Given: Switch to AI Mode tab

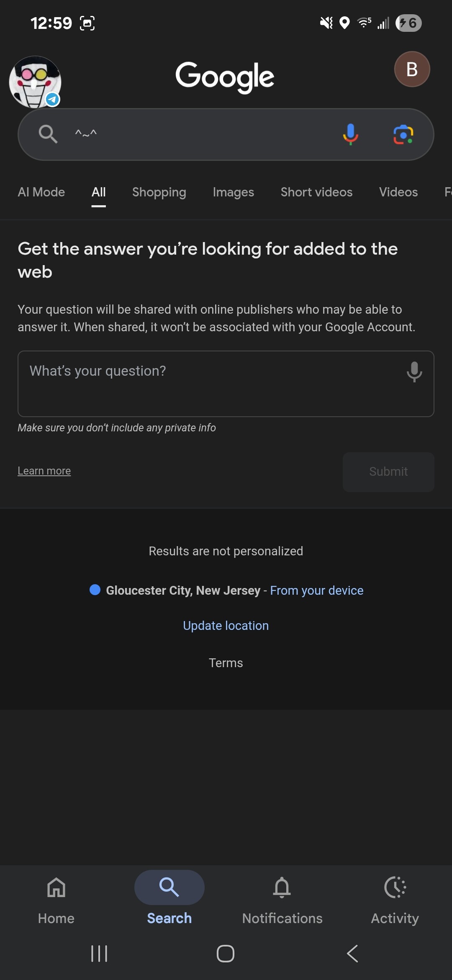Looking at the screenshot, I should [x=41, y=192].
